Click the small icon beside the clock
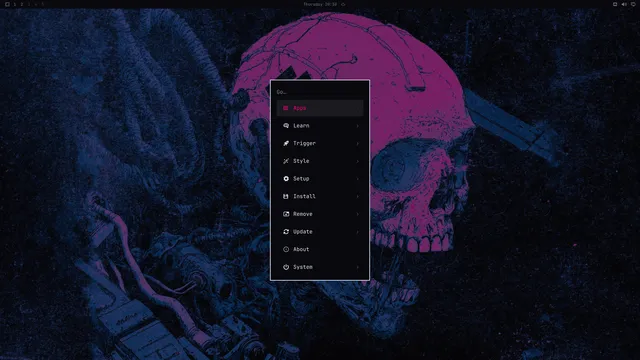The height and width of the screenshot is (360, 640). point(343,4)
